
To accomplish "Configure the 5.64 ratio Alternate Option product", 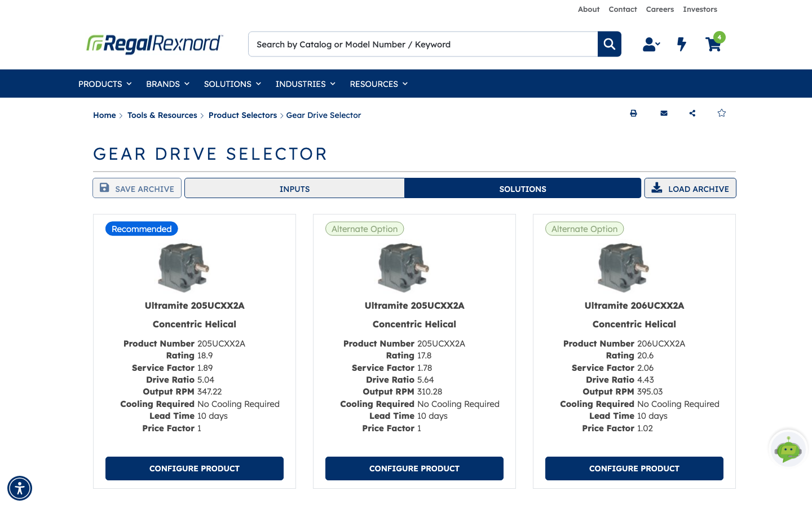I will (x=414, y=468).
